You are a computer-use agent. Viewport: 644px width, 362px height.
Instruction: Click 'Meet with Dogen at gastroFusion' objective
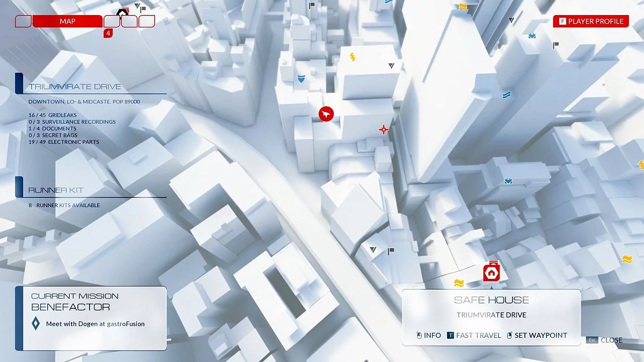(x=95, y=324)
